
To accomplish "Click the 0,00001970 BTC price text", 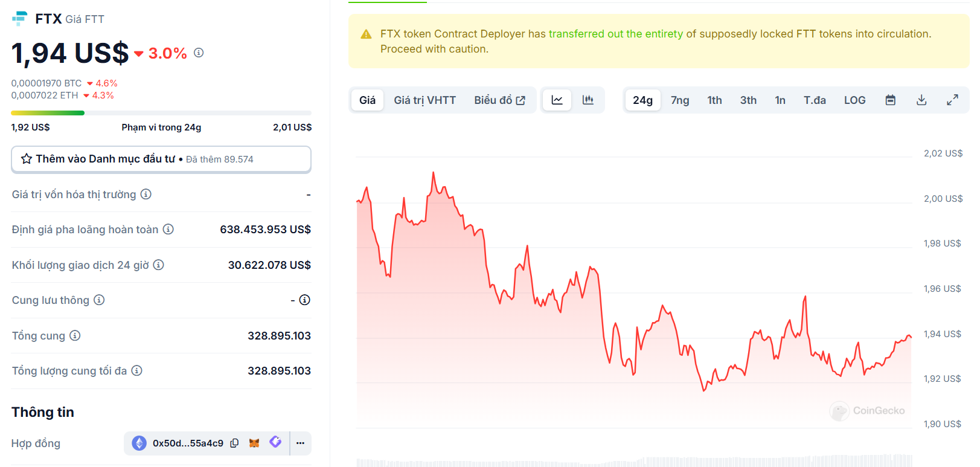I will [x=46, y=83].
